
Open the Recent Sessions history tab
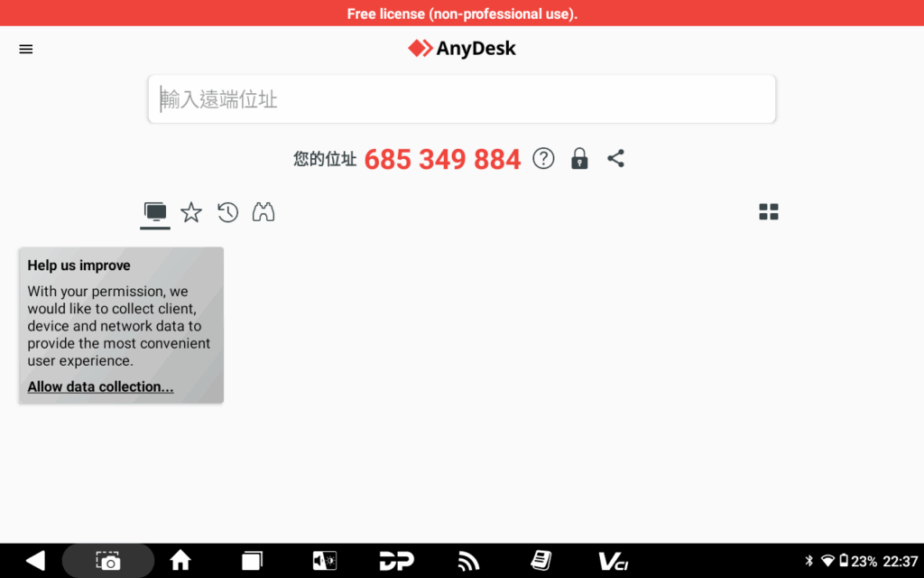point(226,212)
